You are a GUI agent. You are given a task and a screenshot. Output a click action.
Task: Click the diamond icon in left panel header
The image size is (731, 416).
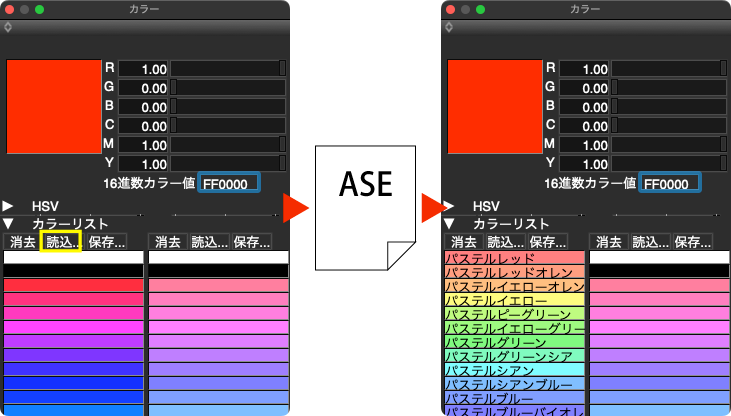[9, 27]
